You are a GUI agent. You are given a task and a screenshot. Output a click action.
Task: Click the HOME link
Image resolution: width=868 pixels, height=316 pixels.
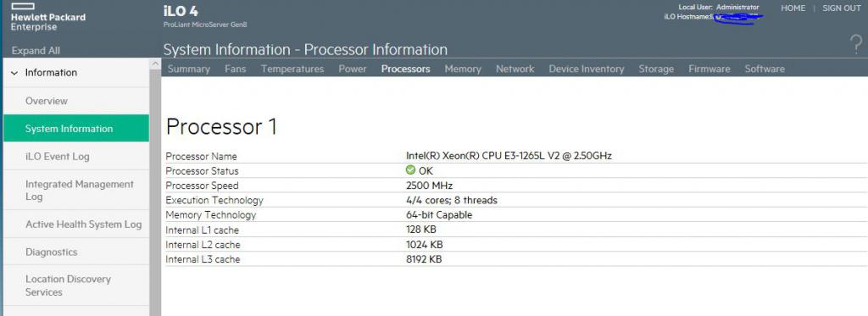coord(793,8)
